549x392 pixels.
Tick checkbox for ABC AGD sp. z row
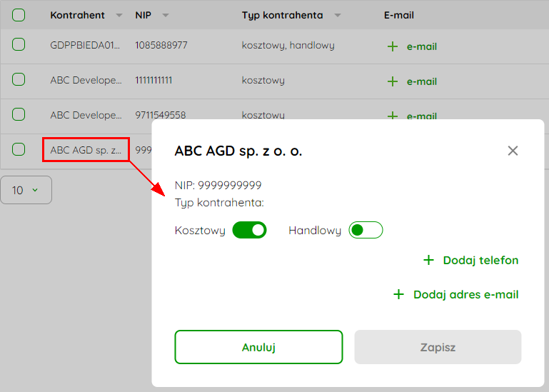[19, 149]
